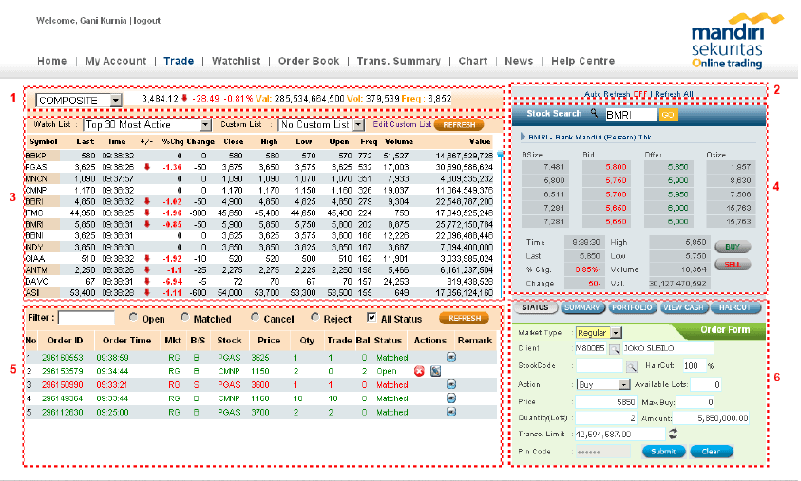Image resolution: width=801 pixels, height=481 pixels.
Task: Click Refresh All link
Action: pos(674,94)
